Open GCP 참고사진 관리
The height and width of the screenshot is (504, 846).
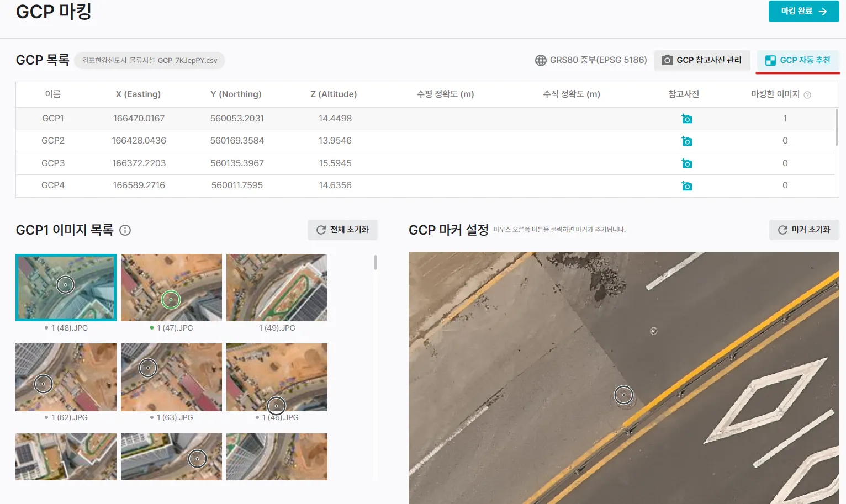click(x=701, y=60)
